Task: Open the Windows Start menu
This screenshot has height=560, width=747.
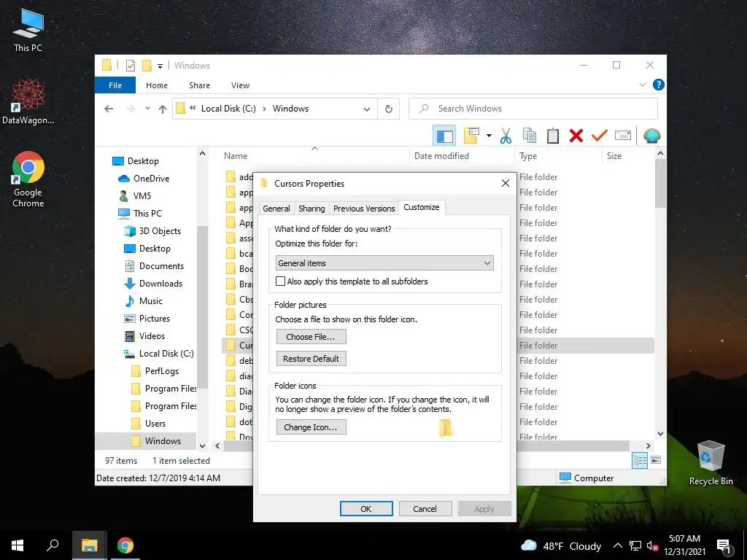Action: click(x=18, y=545)
